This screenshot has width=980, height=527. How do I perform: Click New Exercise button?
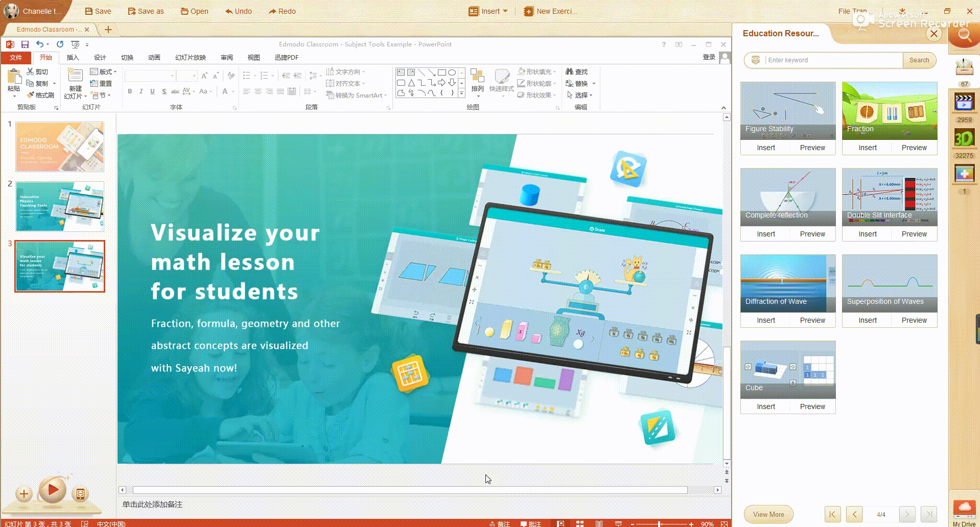point(551,11)
